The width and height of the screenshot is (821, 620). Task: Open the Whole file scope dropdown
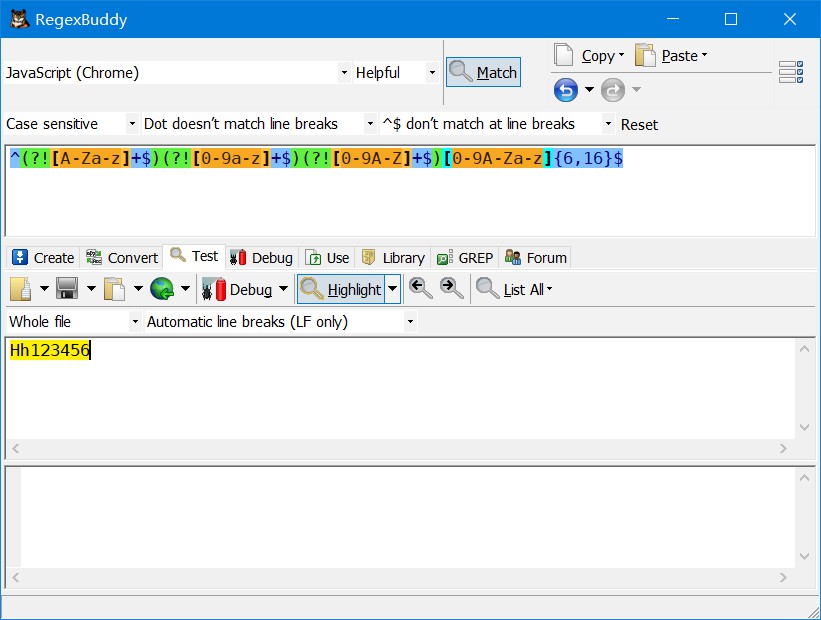pos(74,322)
